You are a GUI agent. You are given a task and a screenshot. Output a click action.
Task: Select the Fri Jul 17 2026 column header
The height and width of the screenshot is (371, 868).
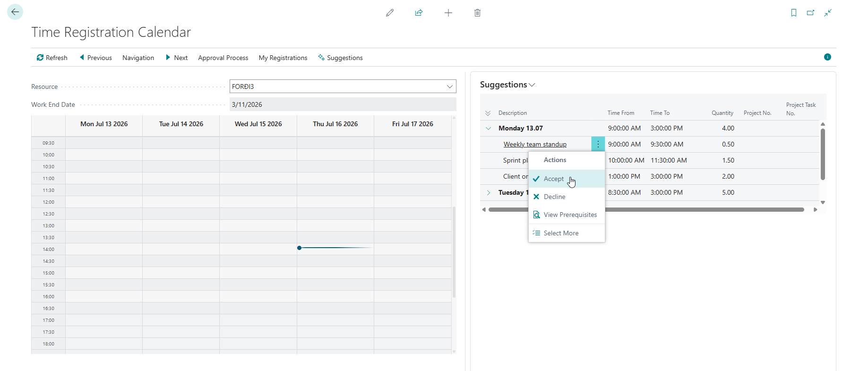tap(413, 124)
